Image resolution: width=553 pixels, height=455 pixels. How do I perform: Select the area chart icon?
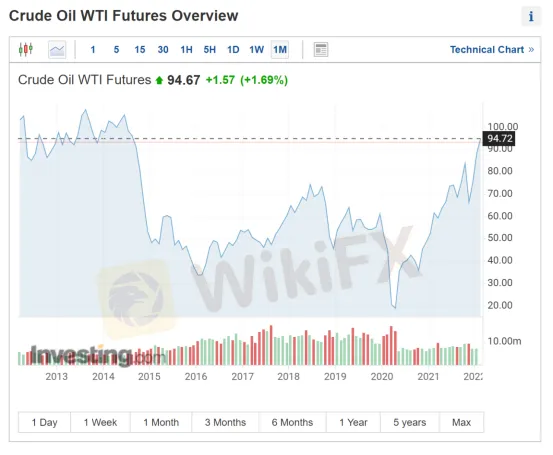point(57,49)
